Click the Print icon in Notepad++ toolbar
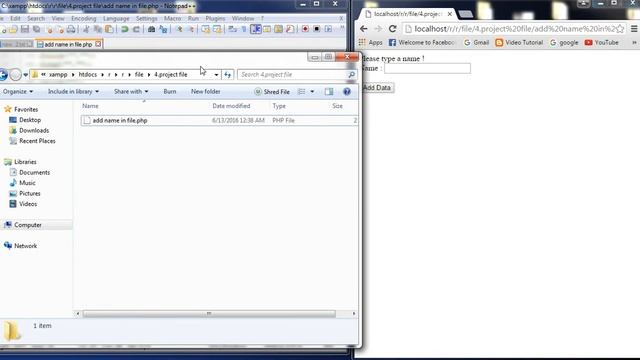640x360 pixels. click(71, 29)
